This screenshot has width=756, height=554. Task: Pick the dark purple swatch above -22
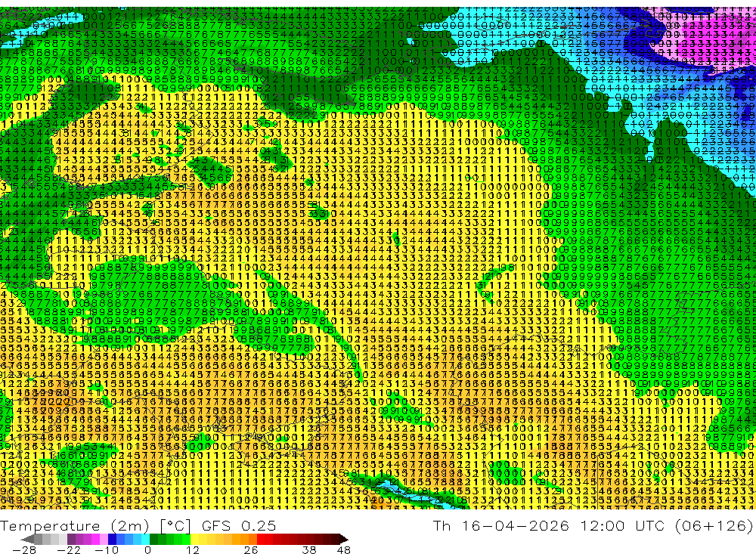tap(71, 539)
